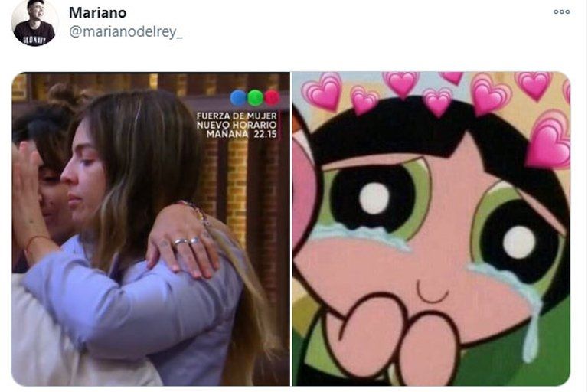The image size is (588, 392).
Task: Open Mariano's profile picture avatar
Action: pos(34,22)
